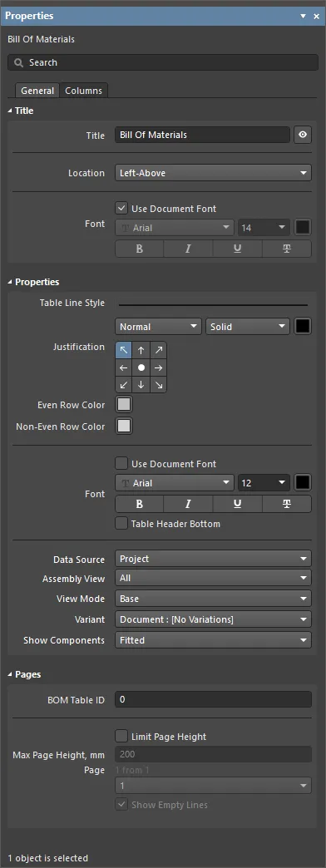
Task: Toggle Underline in table Font section
Action: point(238,504)
